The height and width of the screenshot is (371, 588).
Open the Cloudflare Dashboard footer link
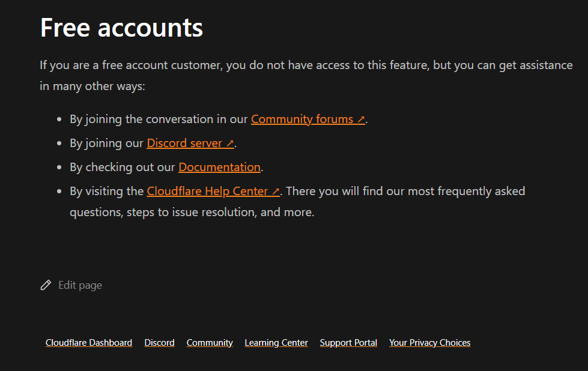tap(88, 342)
